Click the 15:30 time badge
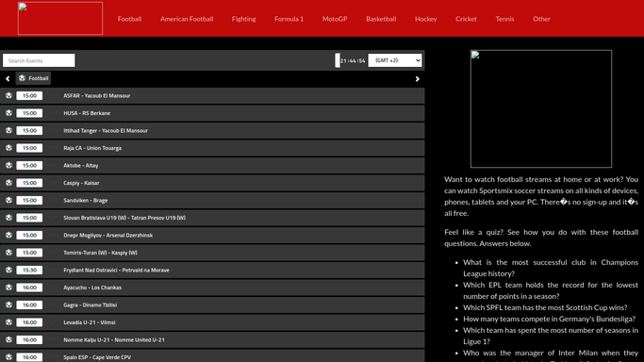644x362 pixels. (x=29, y=270)
